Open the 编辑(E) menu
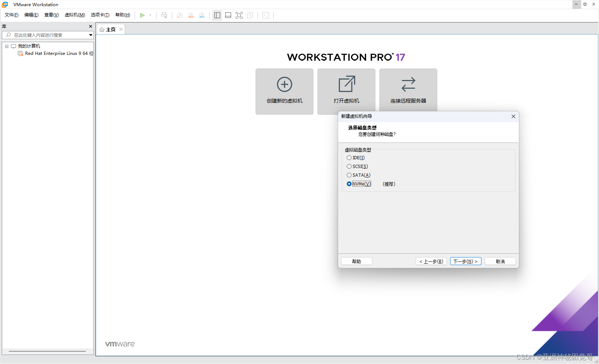The image size is (599, 364). (31, 15)
